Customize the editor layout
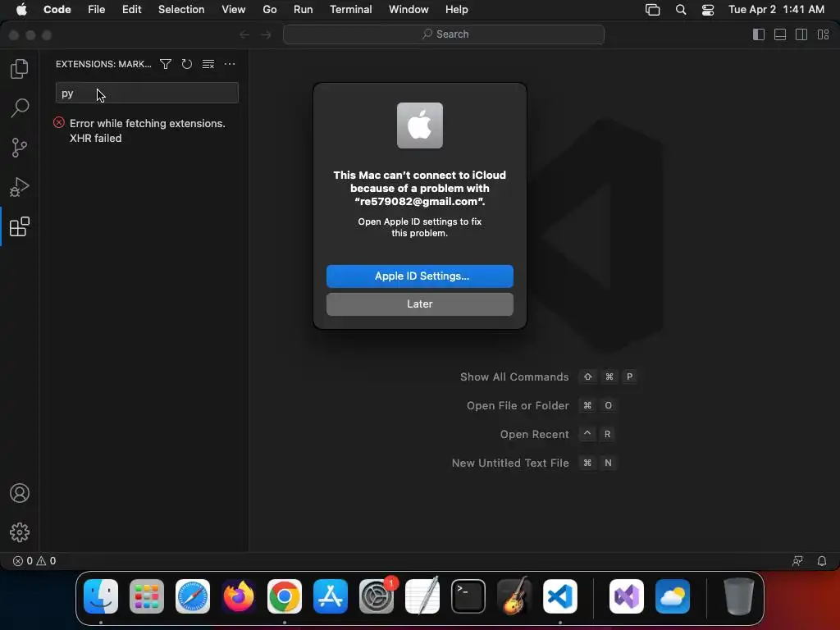Image resolution: width=840 pixels, height=630 pixels. (x=823, y=34)
